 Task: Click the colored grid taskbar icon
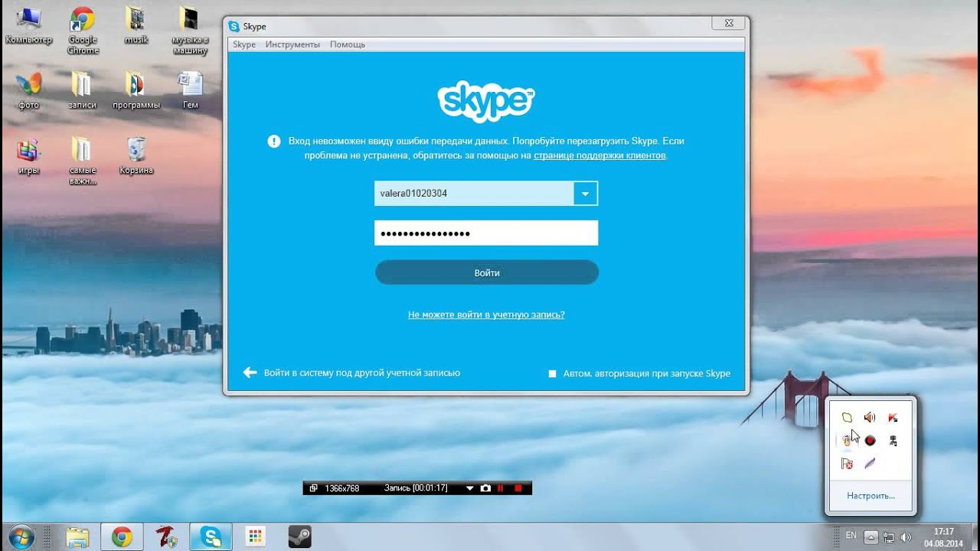256,537
